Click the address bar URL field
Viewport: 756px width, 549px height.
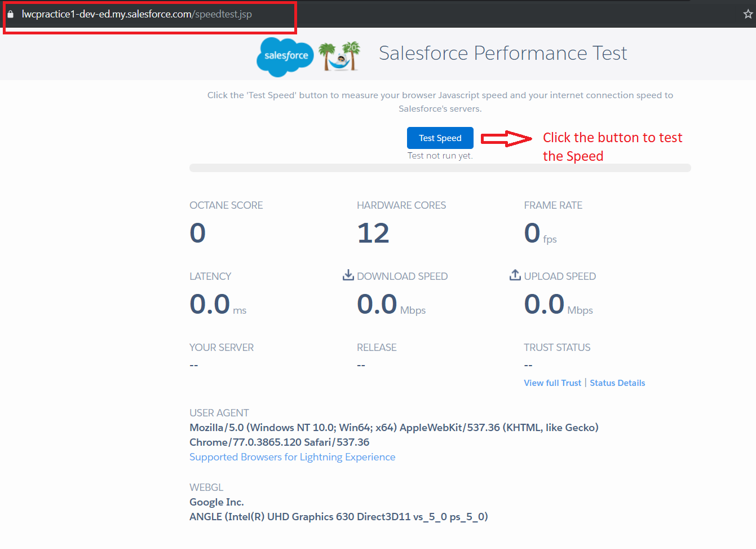[x=136, y=14]
